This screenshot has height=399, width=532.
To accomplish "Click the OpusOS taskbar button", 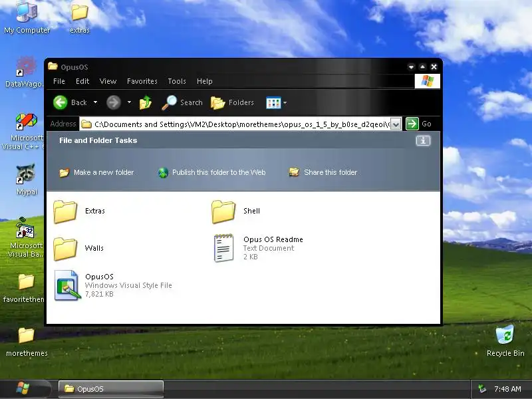I will tap(110, 389).
